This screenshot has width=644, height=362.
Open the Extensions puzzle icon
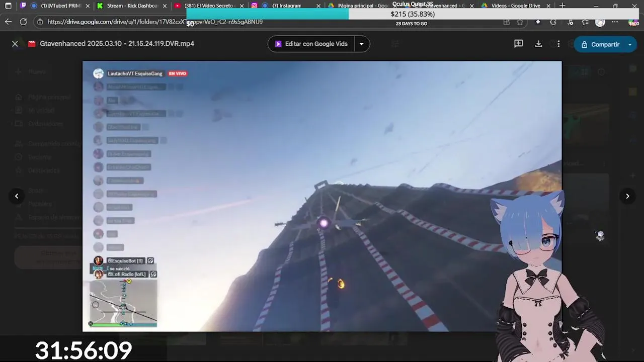553,22
